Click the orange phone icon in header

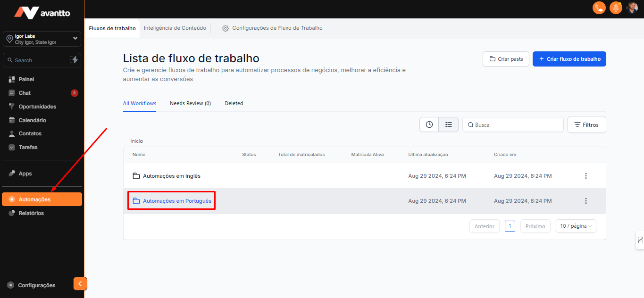(599, 8)
